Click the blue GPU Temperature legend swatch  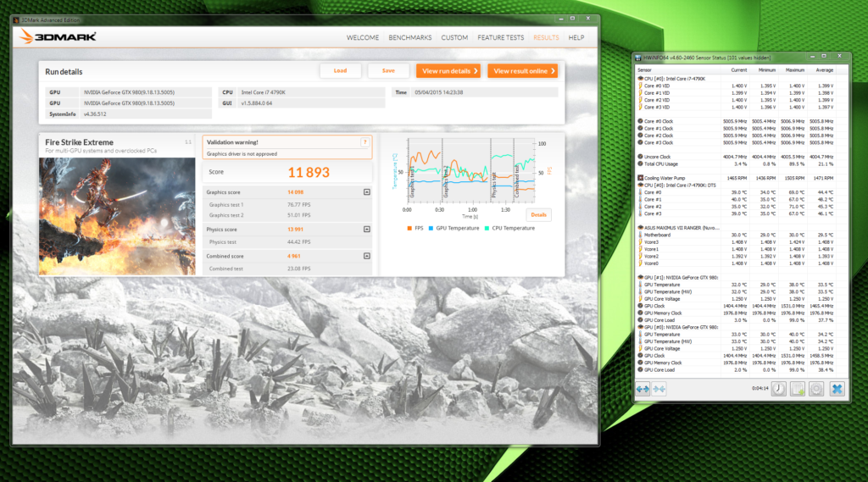pos(431,228)
